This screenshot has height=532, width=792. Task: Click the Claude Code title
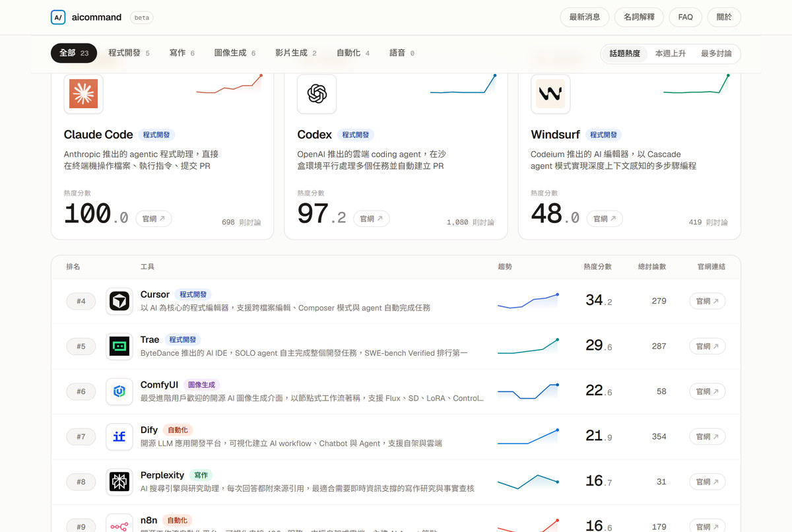point(98,135)
